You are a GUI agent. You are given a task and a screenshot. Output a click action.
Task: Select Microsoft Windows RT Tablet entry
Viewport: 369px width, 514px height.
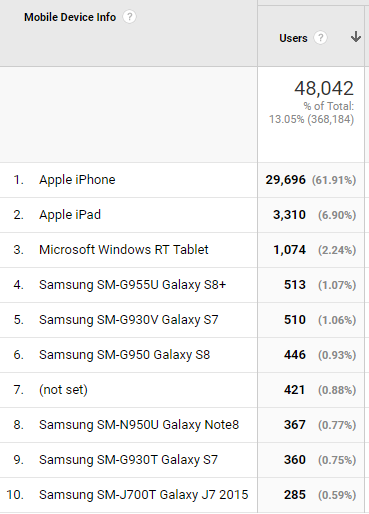click(124, 250)
